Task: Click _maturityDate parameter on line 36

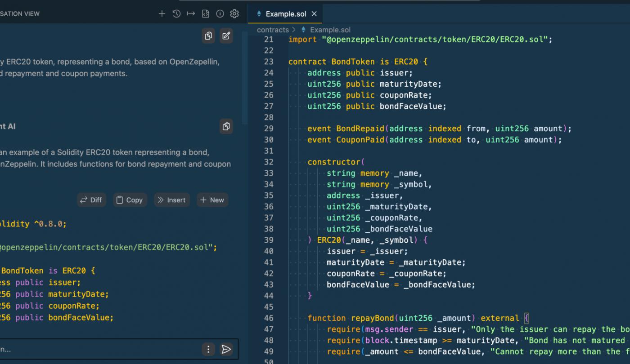Action: [396, 207]
